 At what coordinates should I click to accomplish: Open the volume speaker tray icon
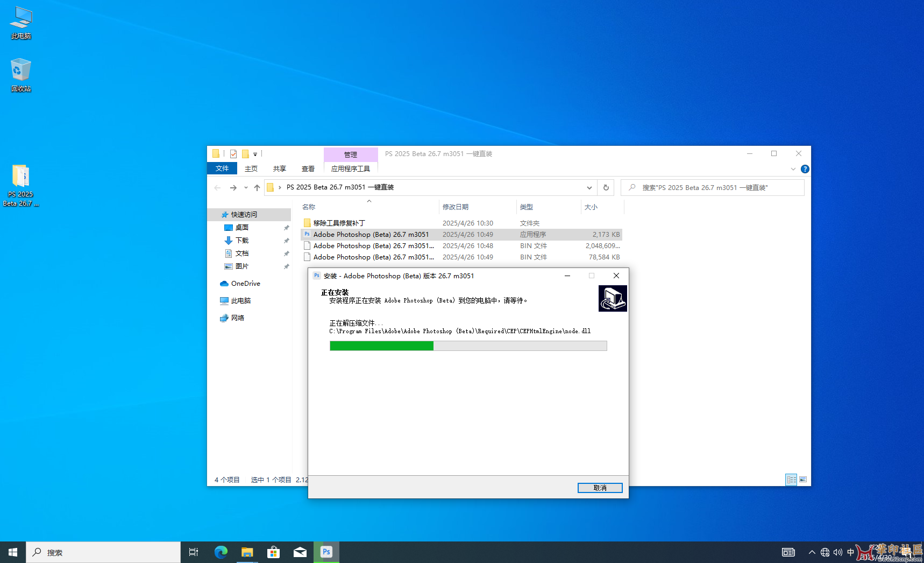click(x=838, y=552)
